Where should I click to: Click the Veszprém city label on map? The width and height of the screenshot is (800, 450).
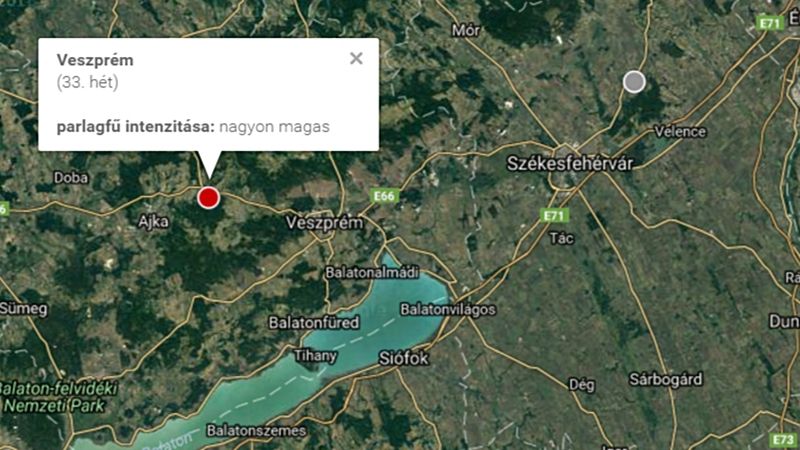[324, 223]
